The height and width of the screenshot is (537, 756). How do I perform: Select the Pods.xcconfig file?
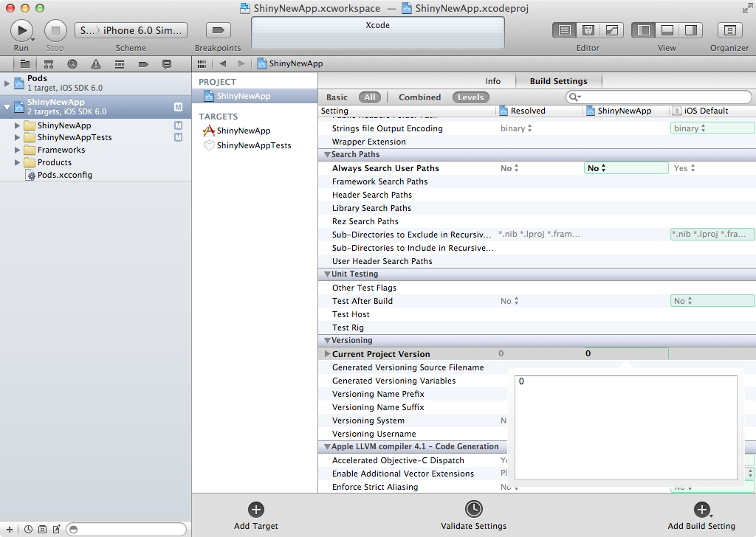click(65, 175)
